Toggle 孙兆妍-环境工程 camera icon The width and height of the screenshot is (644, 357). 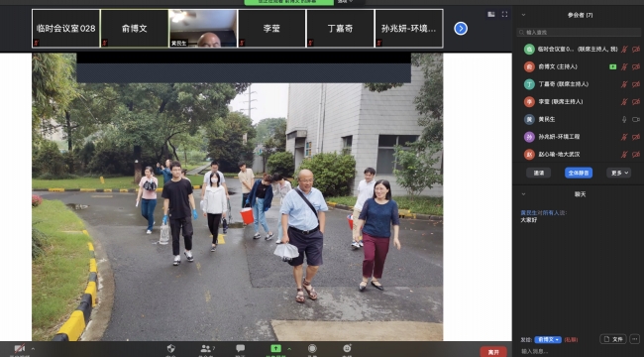[636, 137]
